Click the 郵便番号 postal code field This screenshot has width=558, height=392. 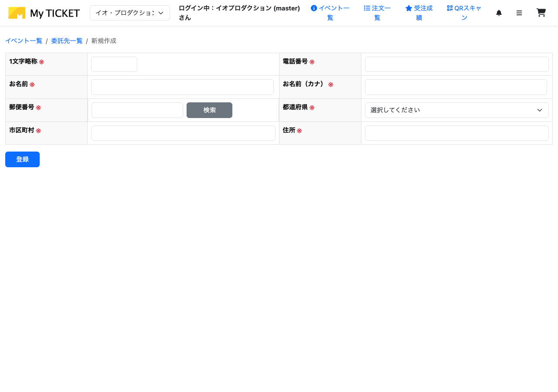tap(137, 110)
